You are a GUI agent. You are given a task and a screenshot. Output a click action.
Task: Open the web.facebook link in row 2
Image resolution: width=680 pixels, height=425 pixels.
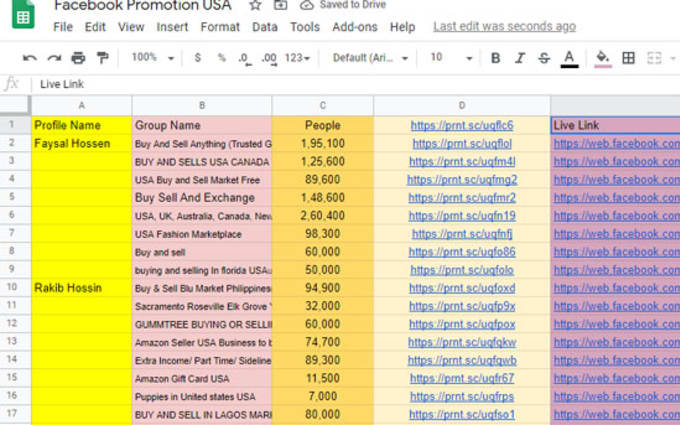616,144
